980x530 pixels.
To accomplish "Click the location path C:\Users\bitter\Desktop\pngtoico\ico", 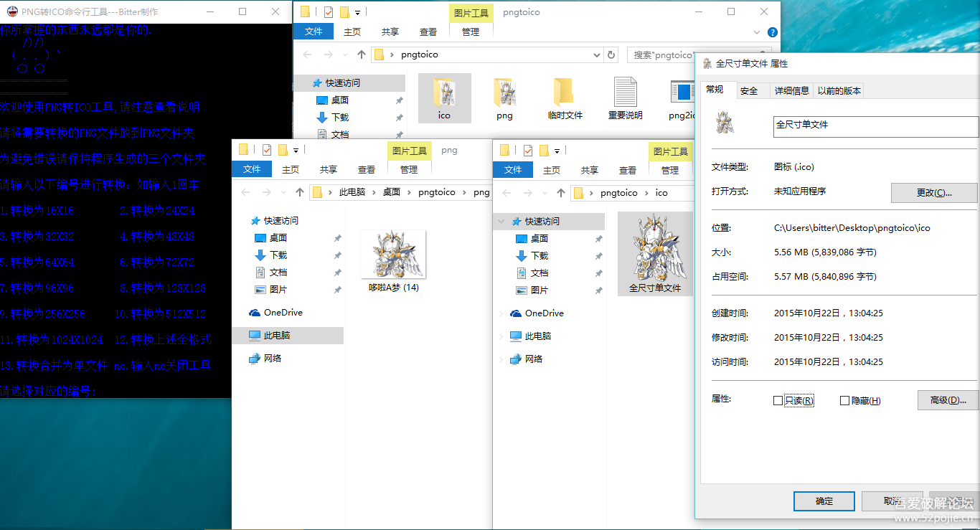I will tap(852, 228).
